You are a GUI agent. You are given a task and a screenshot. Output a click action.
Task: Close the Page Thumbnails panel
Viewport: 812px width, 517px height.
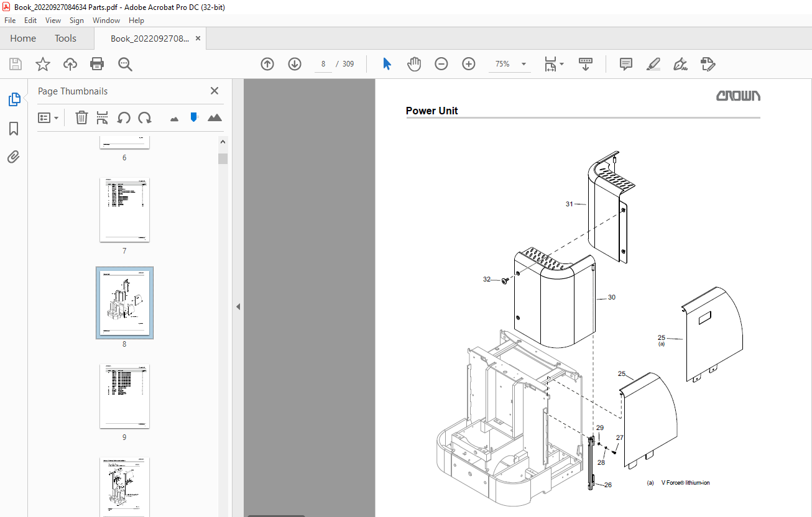pos(215,91)
